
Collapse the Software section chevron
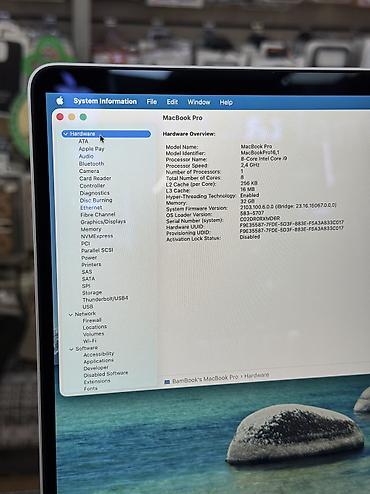click(71, 349)
